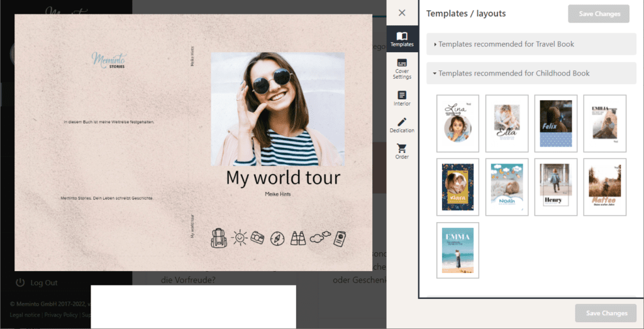
Task: Click the Log Out link
Action: coord(44,283)
